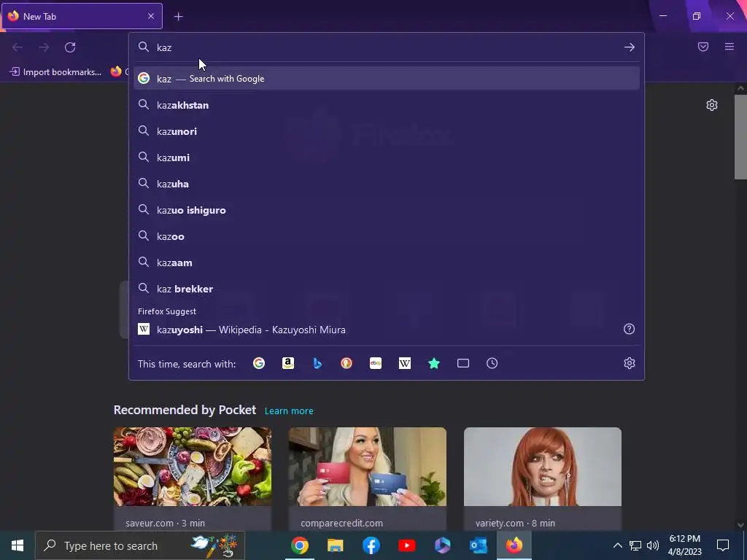Choose the kazakhstan suggestion
Viewport: 747px width, 560px height.
point(387,105)
